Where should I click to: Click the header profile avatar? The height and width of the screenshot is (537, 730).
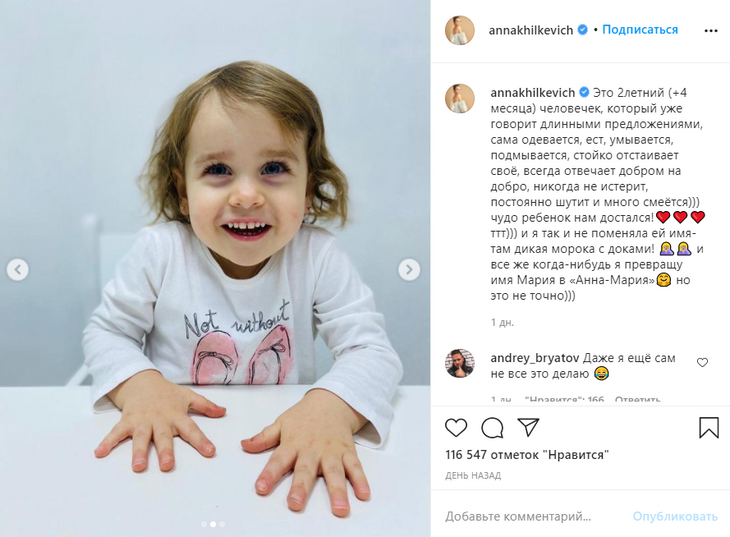[460, 30]
